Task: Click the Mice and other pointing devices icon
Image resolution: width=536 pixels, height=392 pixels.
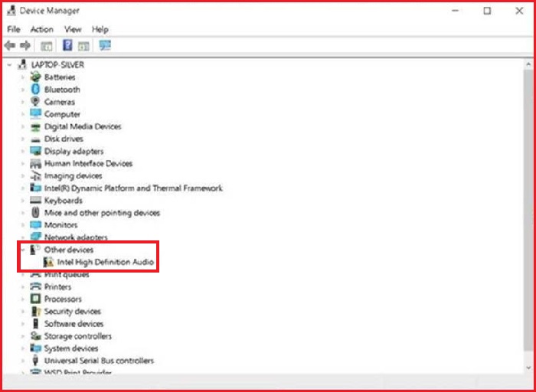Action: [35, 213]
